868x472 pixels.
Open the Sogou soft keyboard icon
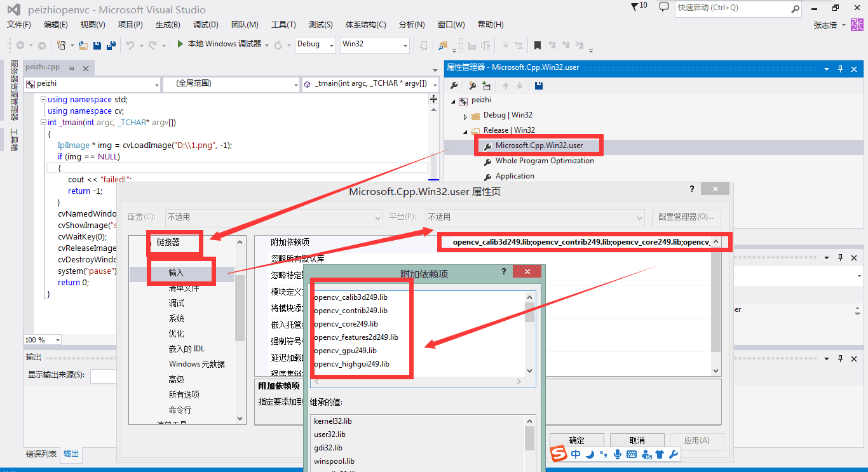coord(632,454)
